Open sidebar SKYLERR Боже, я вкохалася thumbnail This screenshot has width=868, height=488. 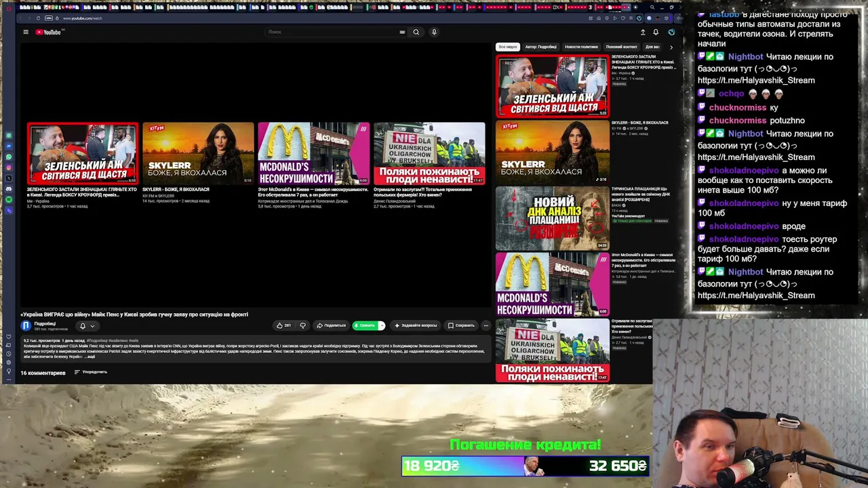(553, 152)
